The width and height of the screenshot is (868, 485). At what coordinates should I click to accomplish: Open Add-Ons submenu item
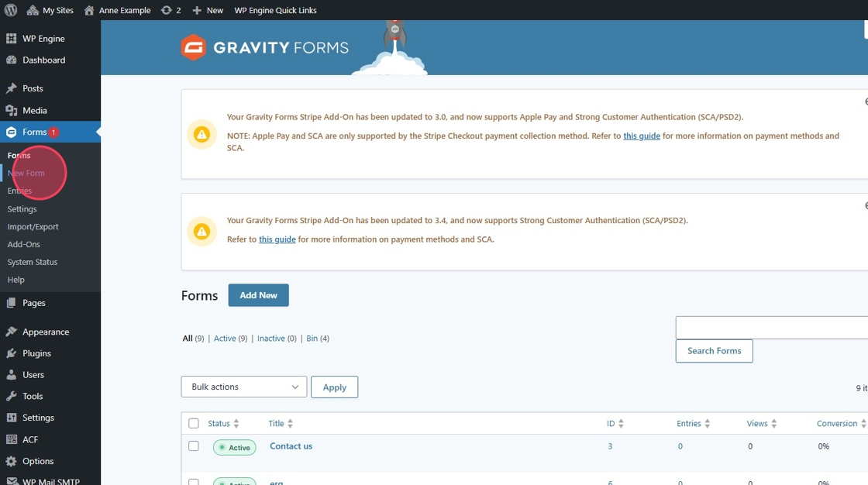[24, 244]
